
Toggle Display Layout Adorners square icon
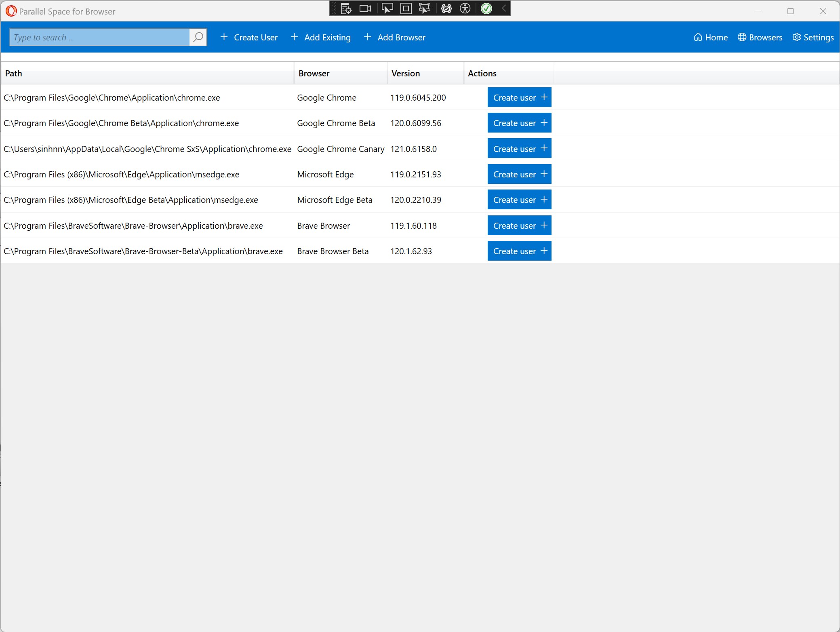coord(406,8)
